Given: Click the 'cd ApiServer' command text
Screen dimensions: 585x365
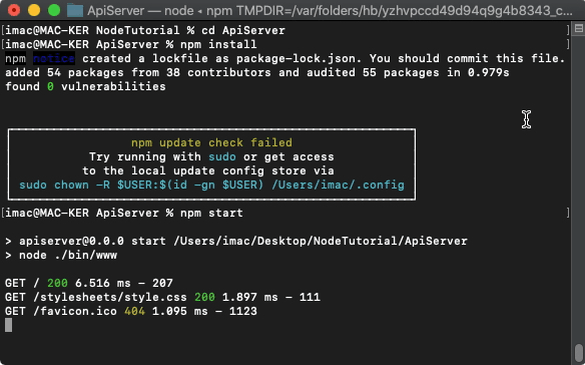Looking at the screenshot, I should [243, 30].
